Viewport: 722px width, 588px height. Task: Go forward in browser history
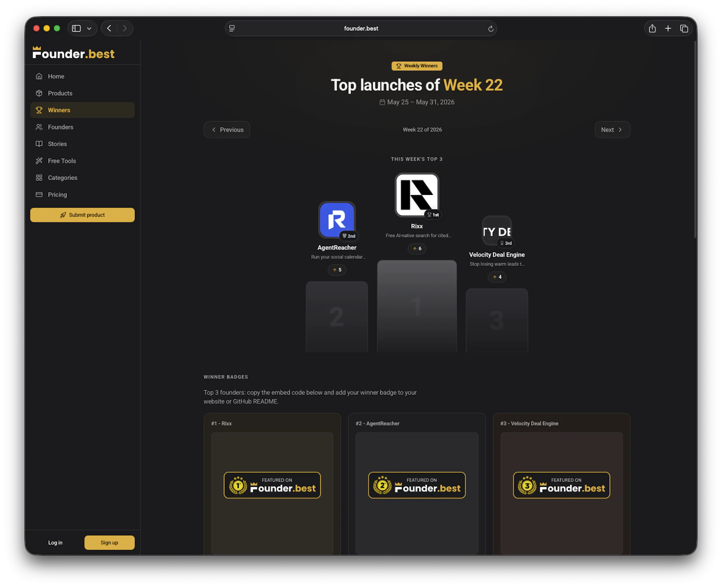125,28
